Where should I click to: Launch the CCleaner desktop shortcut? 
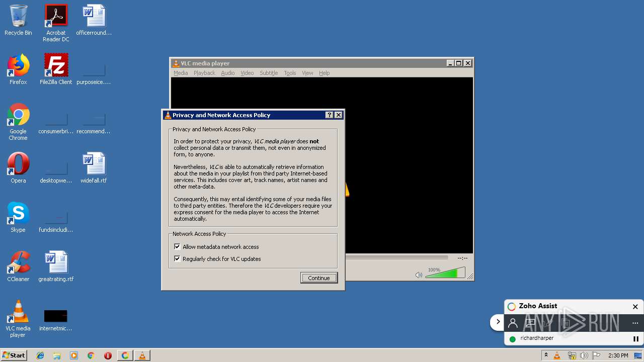(x=18, y=266)
